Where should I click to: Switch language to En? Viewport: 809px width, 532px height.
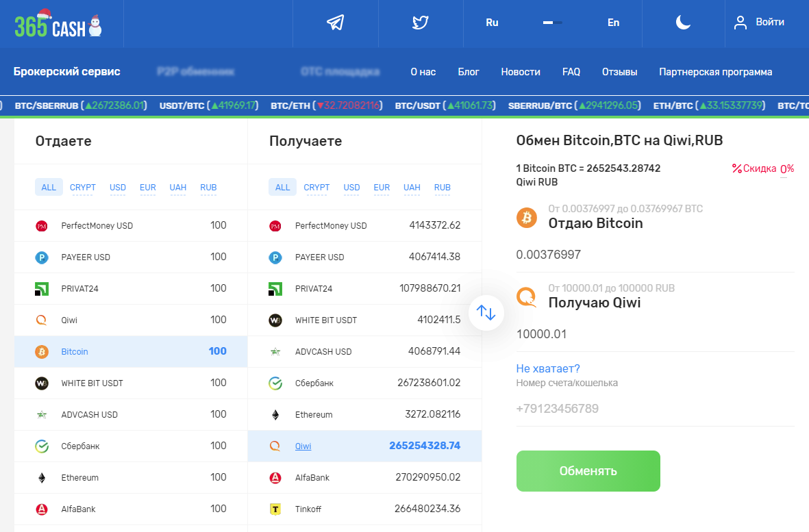[613, 23]
